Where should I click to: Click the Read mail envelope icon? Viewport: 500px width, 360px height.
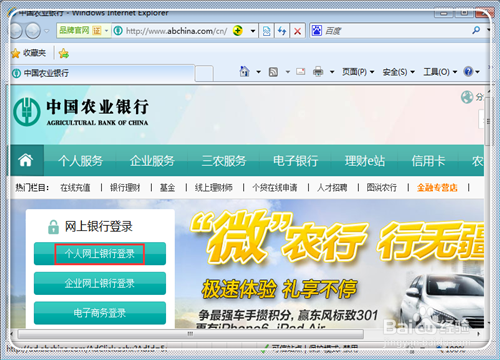[300, 71]
